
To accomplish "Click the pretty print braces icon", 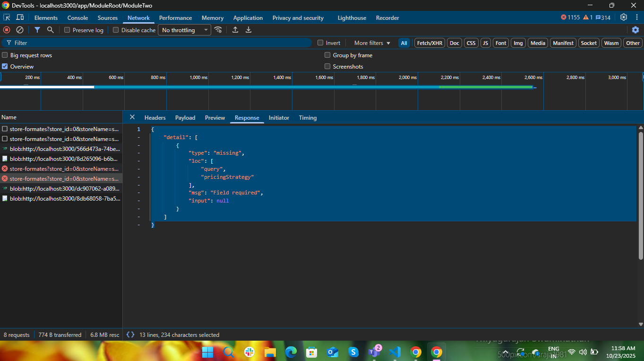I will click(x=130, y=335).
